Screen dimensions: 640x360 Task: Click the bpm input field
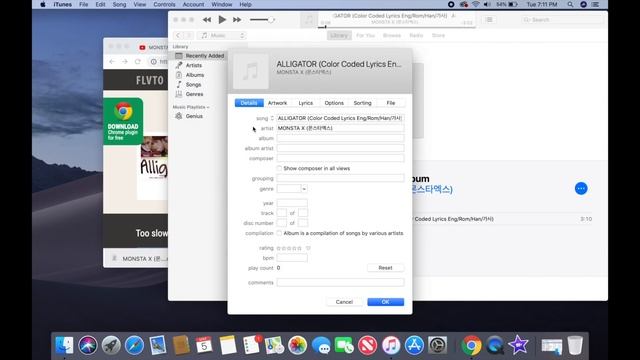click(x=292, y=258)
